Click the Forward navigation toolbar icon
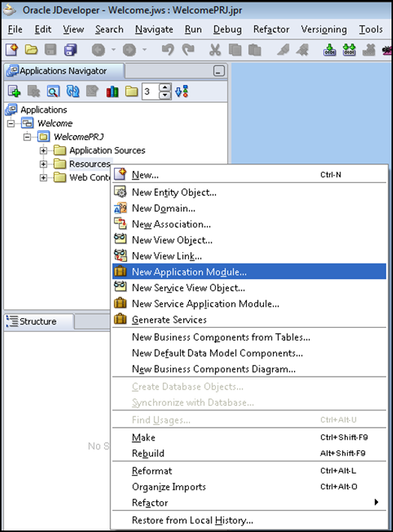Viewport: 393px width, 532px height. tap(129, 50)
